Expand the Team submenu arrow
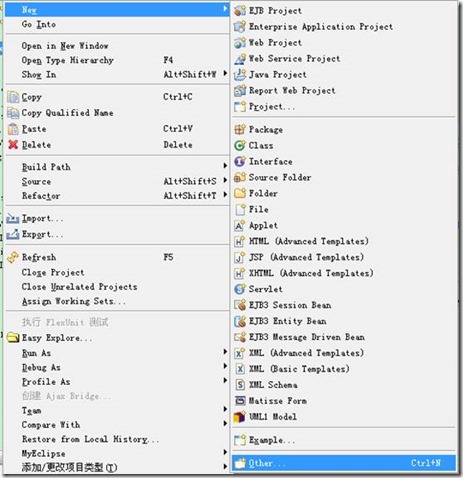Image resolution: width=463 pixels, height=478 pixels. click(x=225, y=409)
